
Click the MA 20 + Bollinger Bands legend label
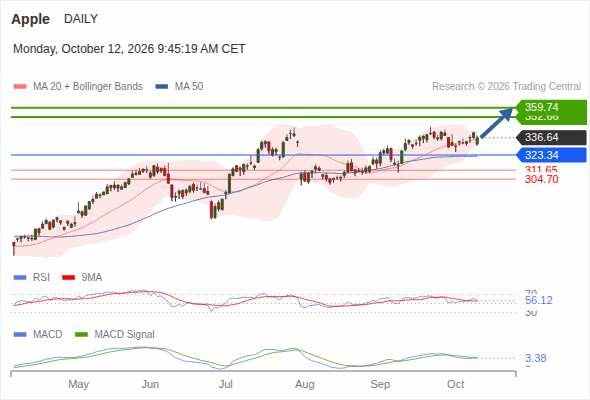(88, 87)
